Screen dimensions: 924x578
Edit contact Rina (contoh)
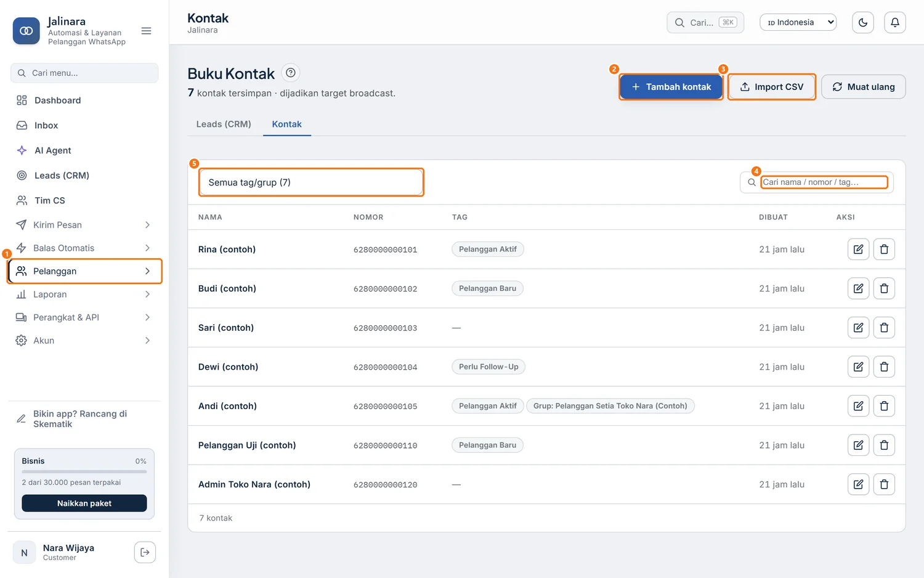pos(858,250)
